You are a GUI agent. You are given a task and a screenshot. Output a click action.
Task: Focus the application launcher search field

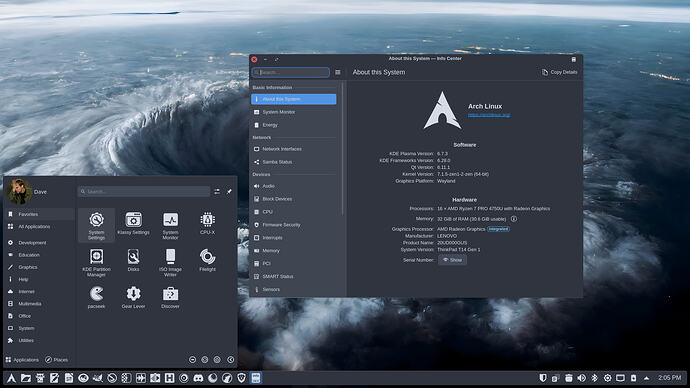click(x=144, y=191)
